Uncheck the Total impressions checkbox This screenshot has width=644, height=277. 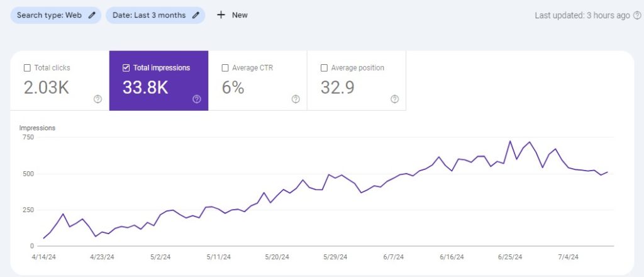(x=126, y=68)
